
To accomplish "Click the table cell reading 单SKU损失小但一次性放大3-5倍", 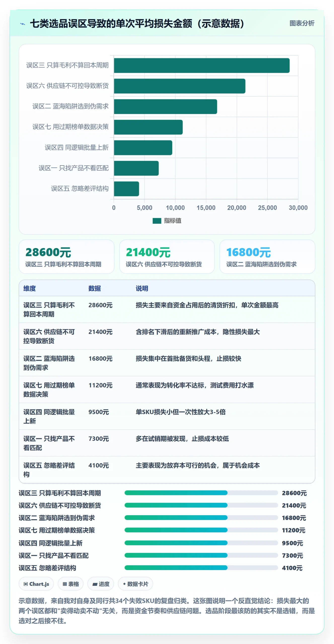I will (x=181, y=412).
